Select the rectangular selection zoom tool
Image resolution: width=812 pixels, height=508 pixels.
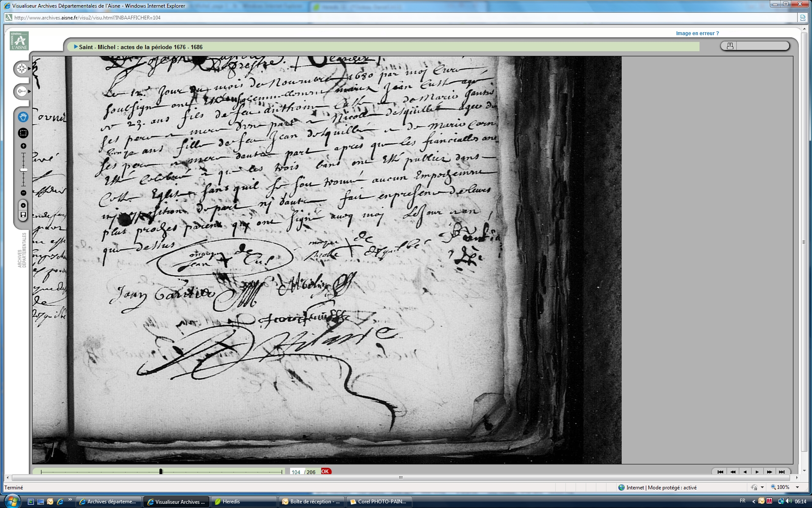23,133
